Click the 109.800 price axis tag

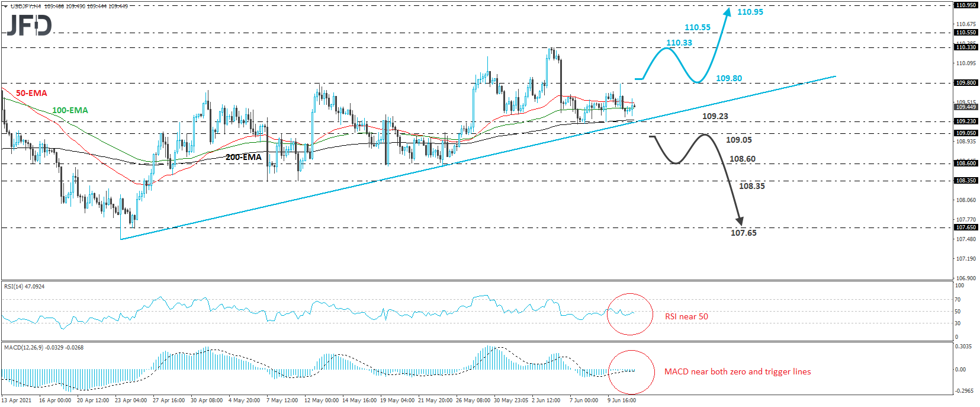tap(966, 83)
